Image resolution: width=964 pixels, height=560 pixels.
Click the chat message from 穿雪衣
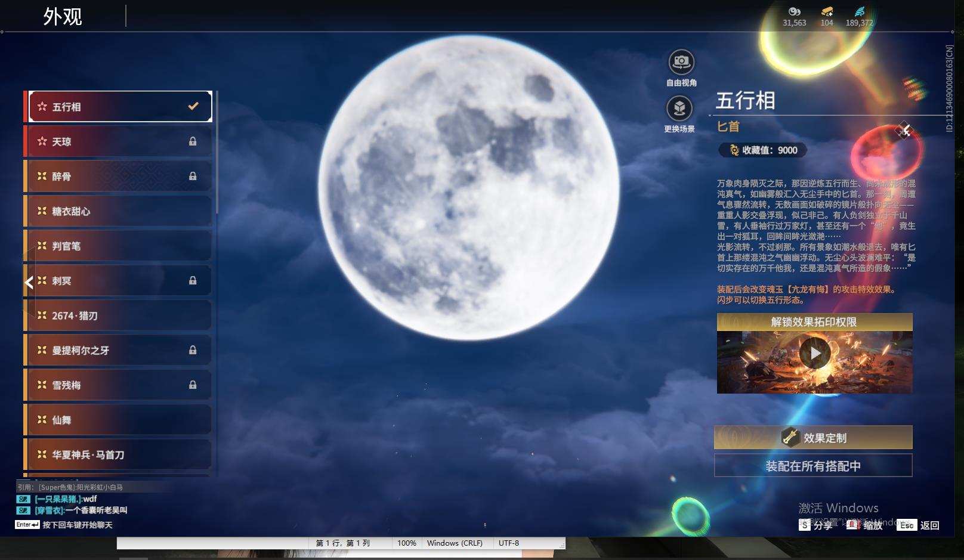[x=72, y=511]
